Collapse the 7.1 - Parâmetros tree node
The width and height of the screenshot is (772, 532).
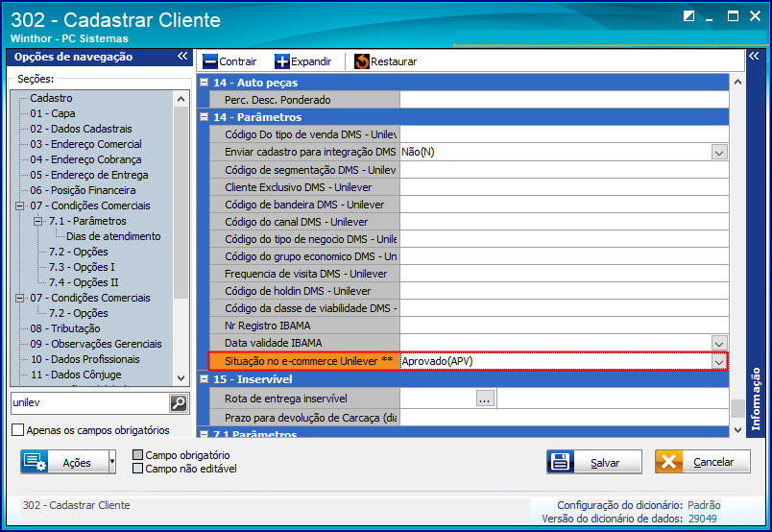click(37, 221)
